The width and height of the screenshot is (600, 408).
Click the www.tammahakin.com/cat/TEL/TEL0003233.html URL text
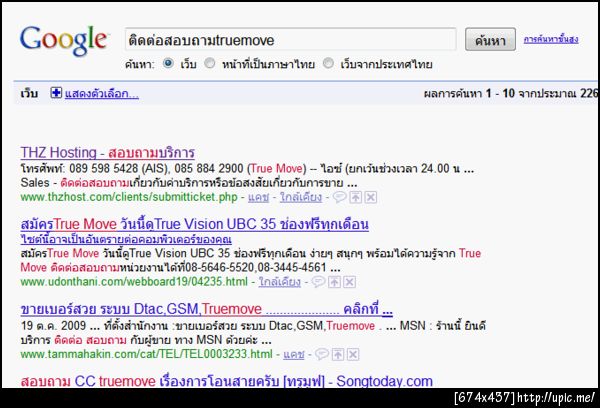point(147,354)
